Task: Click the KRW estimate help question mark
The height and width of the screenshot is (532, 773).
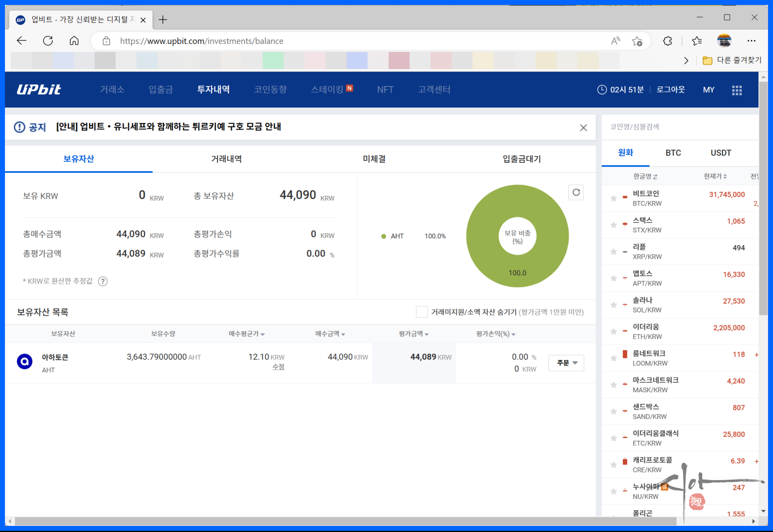Action: click(x=103, y=281)
